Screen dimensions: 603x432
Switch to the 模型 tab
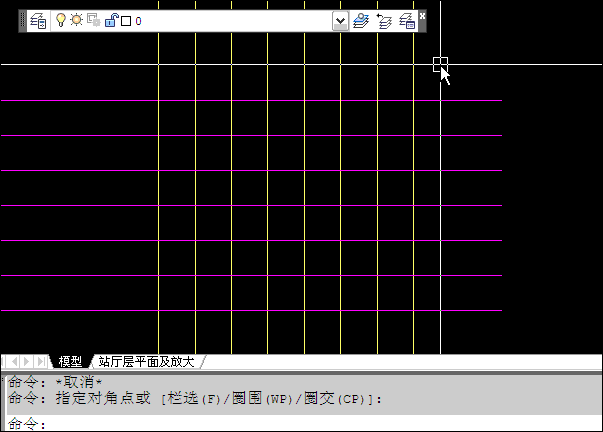[x=70, y=361]
